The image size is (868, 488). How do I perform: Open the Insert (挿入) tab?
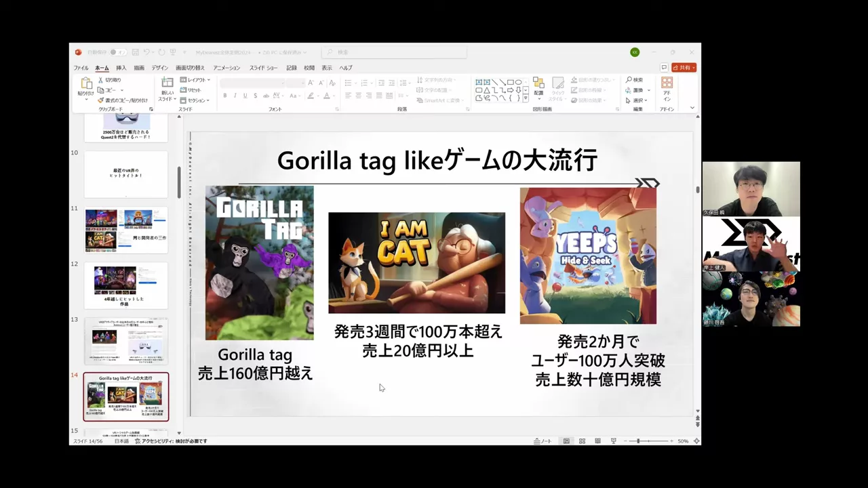[x=121, y=68]
